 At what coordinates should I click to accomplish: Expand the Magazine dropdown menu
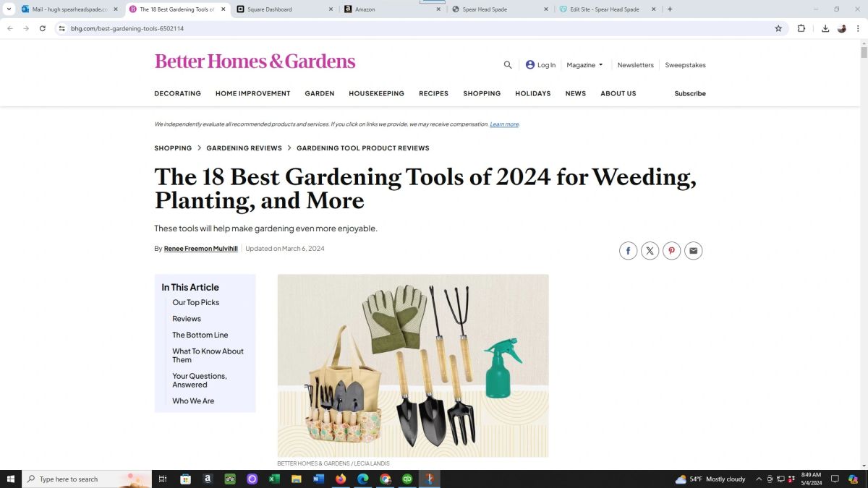tap(584, 65)
